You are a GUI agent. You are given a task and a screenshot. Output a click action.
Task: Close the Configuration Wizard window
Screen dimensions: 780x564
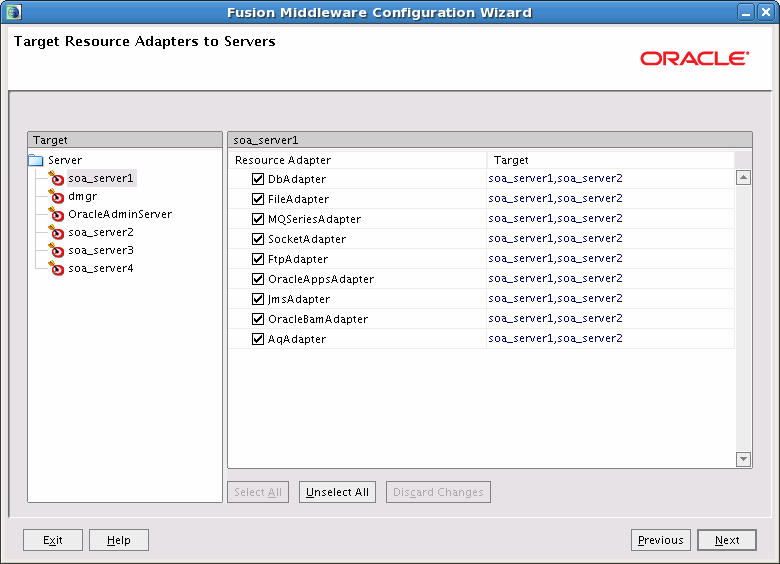(766, 12)
